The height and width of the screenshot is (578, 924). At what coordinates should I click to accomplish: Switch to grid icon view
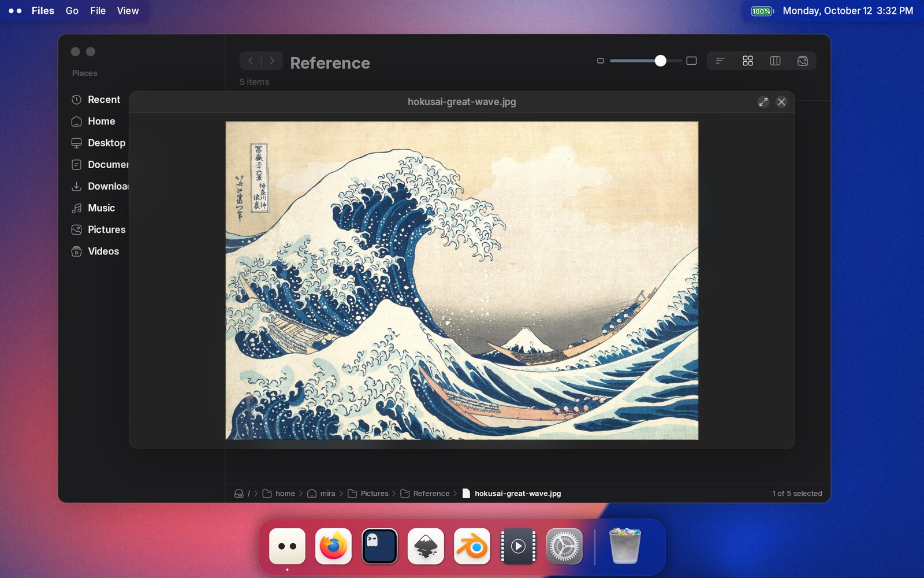(748, 61)
